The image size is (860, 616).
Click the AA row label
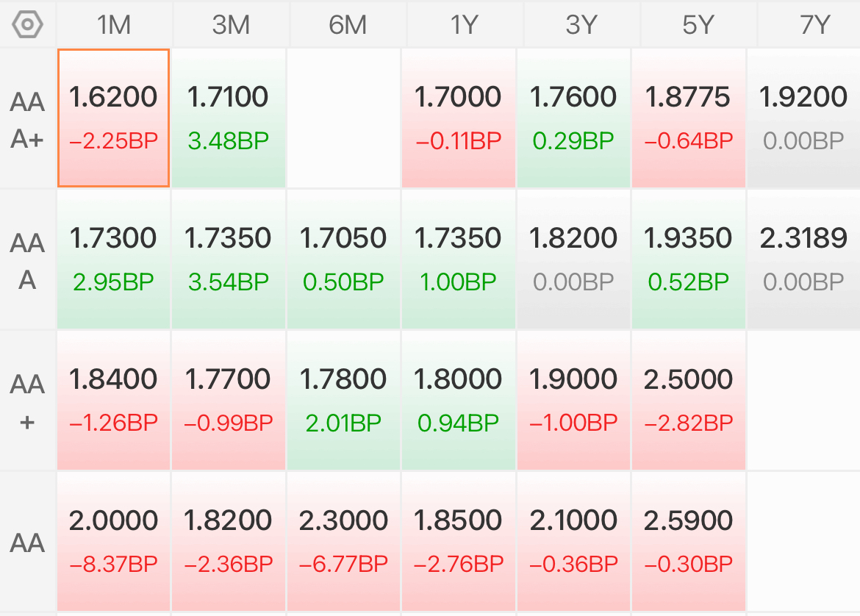27,542
